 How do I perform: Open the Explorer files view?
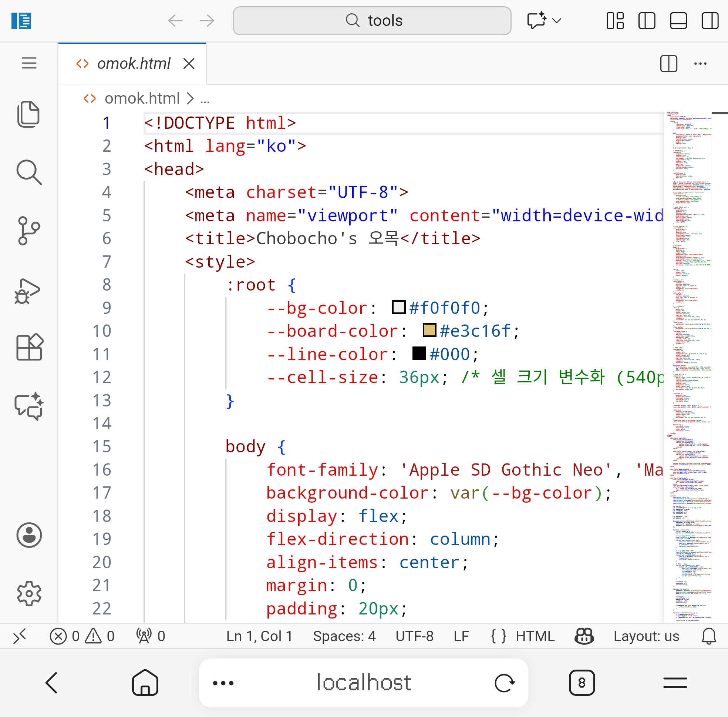click(28, 114)
